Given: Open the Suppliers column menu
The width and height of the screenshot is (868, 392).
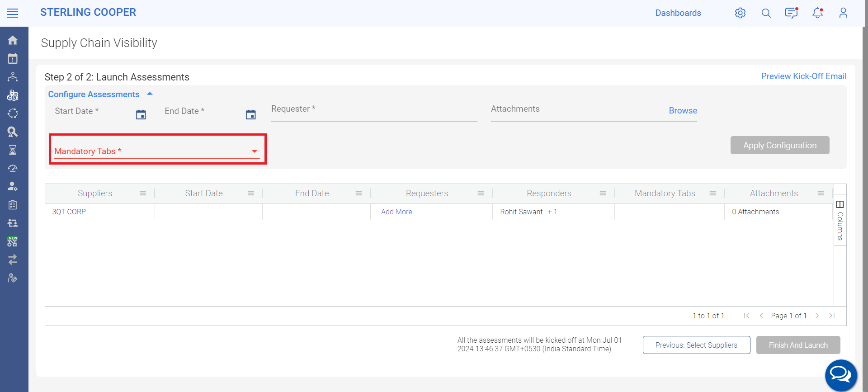Looking at the screenshot, I should pos(143,193).
